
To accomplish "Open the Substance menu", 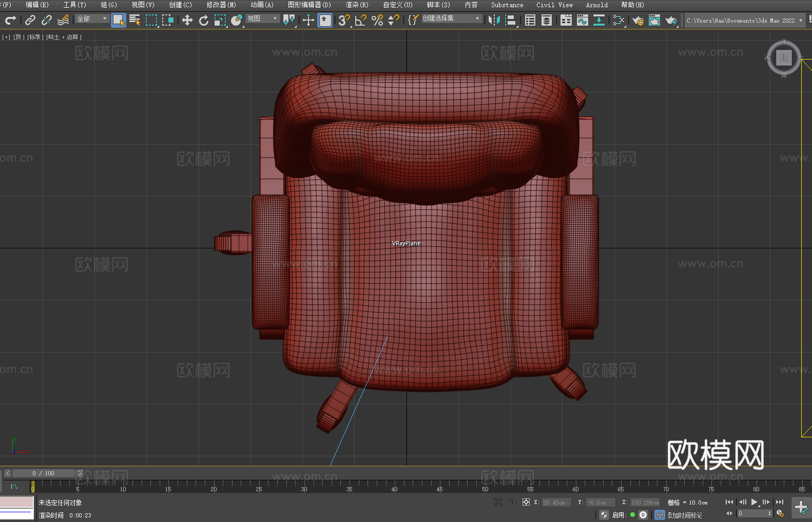I will [x=507, y=5].
